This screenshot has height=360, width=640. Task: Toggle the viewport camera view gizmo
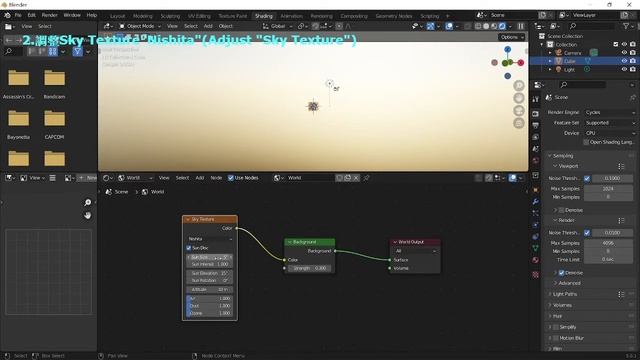coord(519,111)
